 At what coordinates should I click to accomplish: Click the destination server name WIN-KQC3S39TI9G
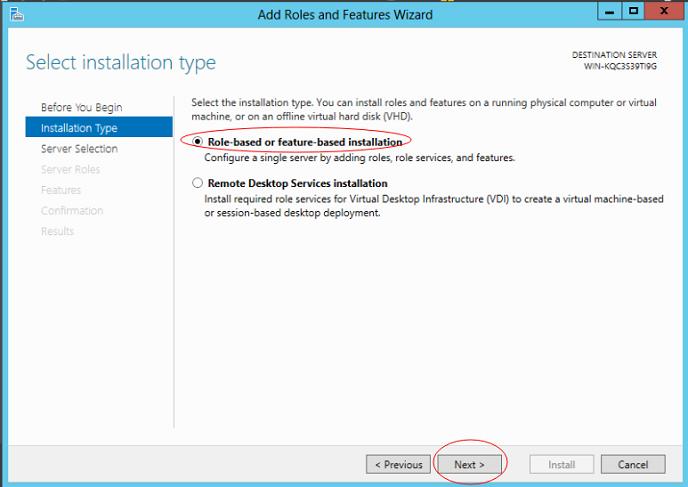[x=620, y=66]
